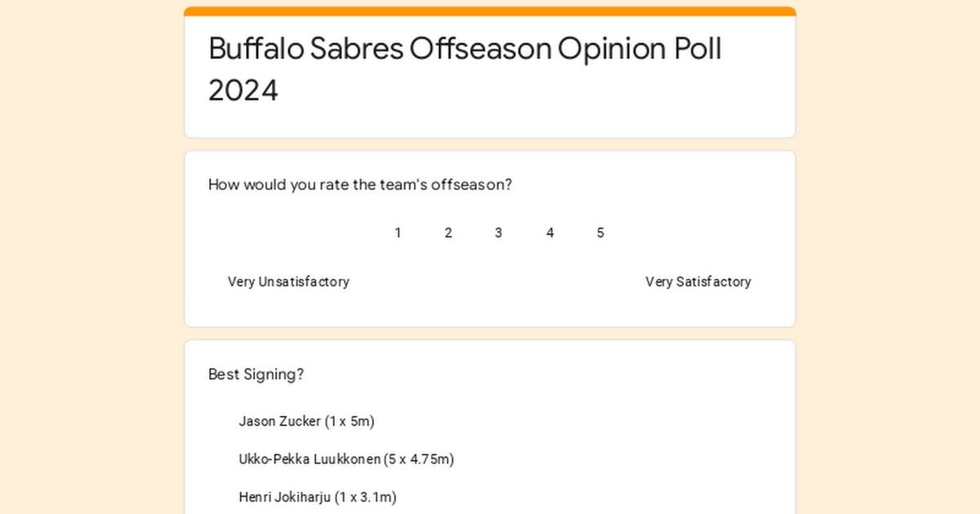
Task: Select rating 4 on the offseason scale
Action: tap(550, 233)
